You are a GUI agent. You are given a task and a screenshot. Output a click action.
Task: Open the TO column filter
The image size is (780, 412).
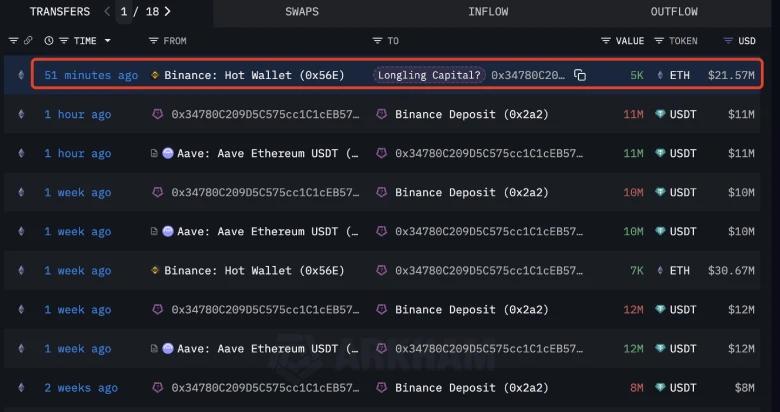point(377,41)
